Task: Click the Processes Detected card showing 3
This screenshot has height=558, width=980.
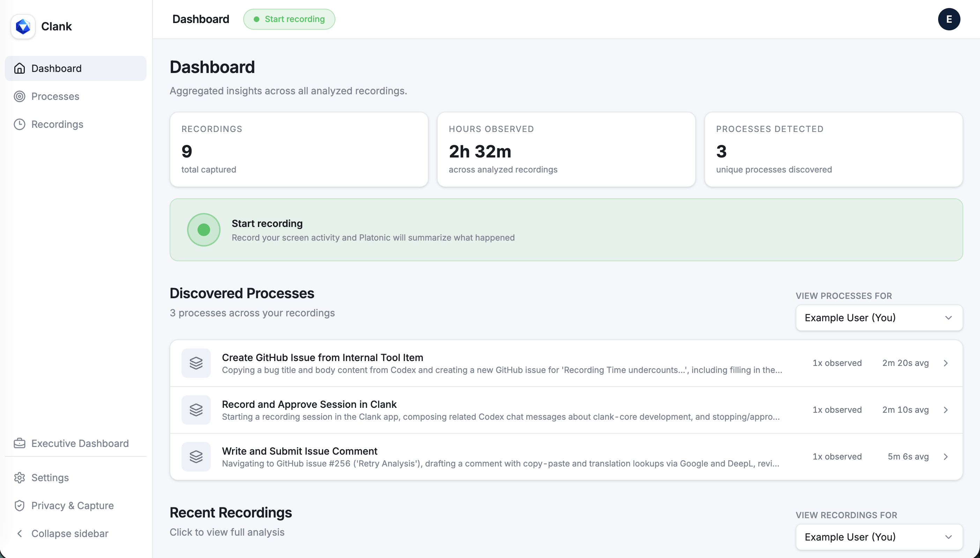Action: [x=833, y=149]
